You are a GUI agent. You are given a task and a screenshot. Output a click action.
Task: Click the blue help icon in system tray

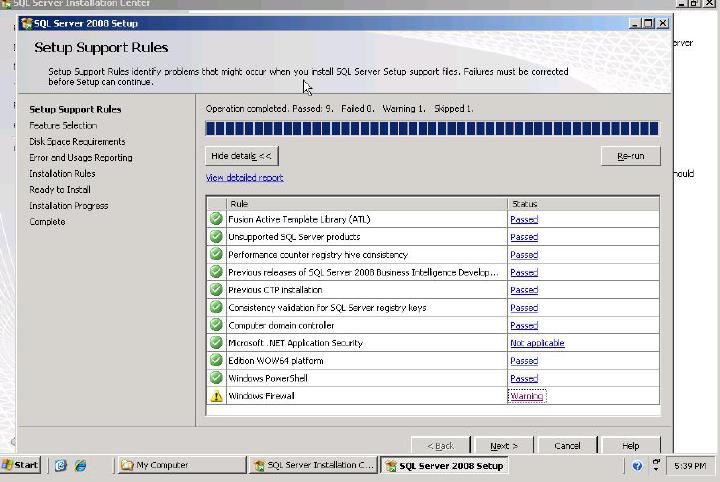pyautogui.click(x=637, y=466)
